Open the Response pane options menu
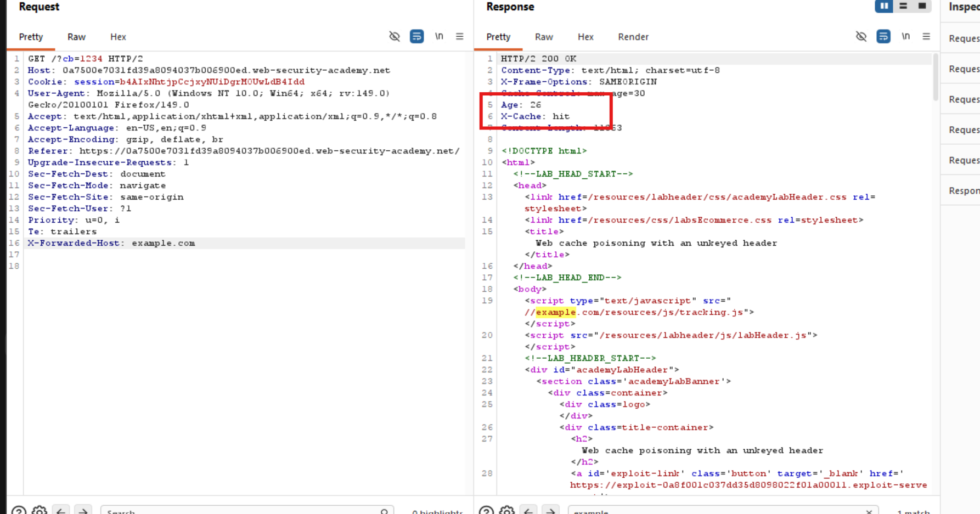This screenshot has height=514, width=980. click(x=926, y=36)
